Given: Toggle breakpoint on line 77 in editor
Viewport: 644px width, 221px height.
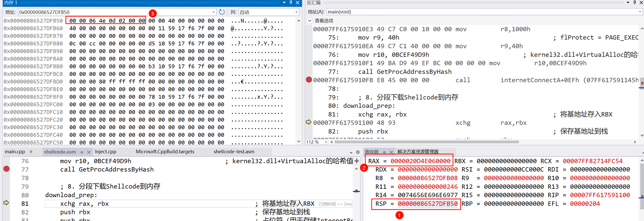Looking at the screenshot, I should [6, 169].
